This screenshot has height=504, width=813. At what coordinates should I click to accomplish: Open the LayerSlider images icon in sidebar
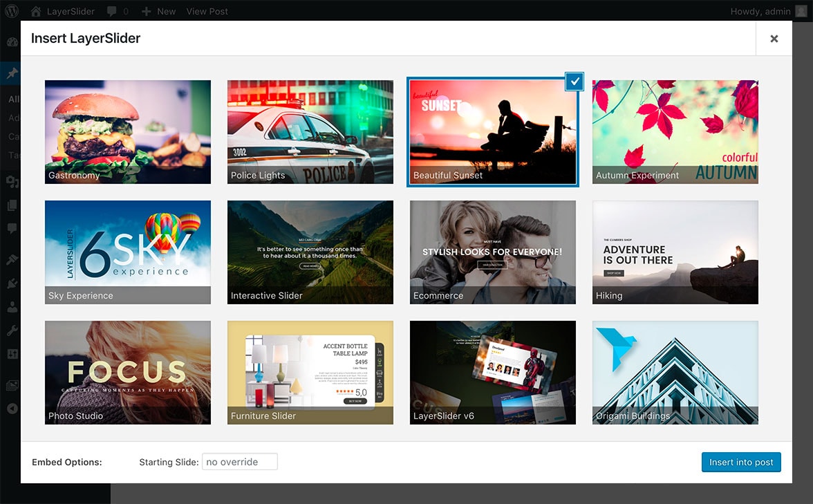click(12, 385)
